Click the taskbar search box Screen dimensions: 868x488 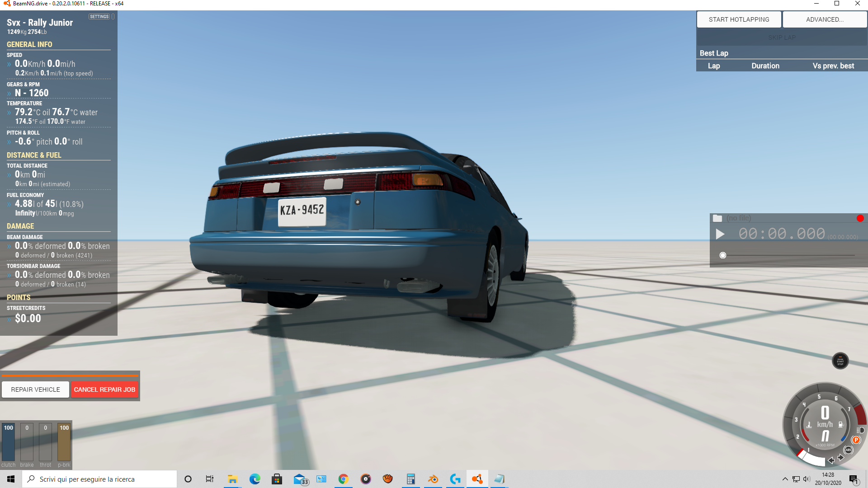point(99,479)
